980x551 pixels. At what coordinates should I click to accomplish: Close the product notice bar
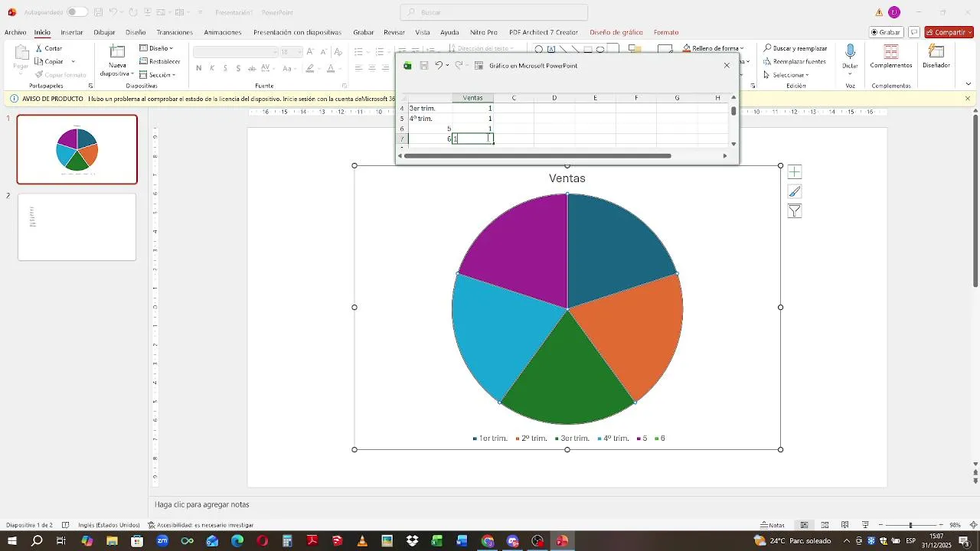point(968,99)
